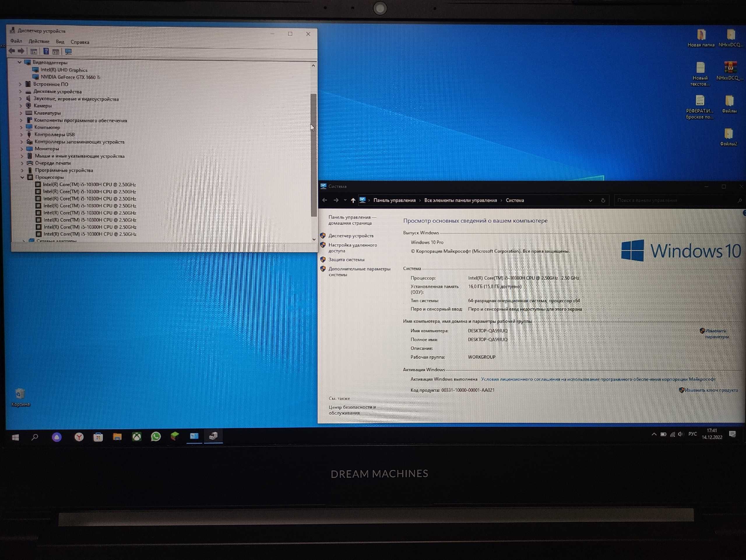Open the Справка menu

[x=80, y=42]
